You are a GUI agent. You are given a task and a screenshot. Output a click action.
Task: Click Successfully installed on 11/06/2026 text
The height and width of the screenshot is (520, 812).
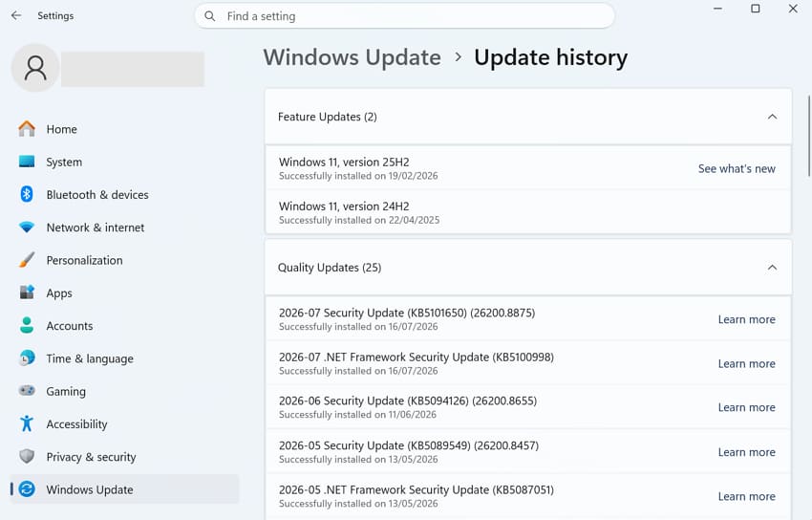pos(357,414)
